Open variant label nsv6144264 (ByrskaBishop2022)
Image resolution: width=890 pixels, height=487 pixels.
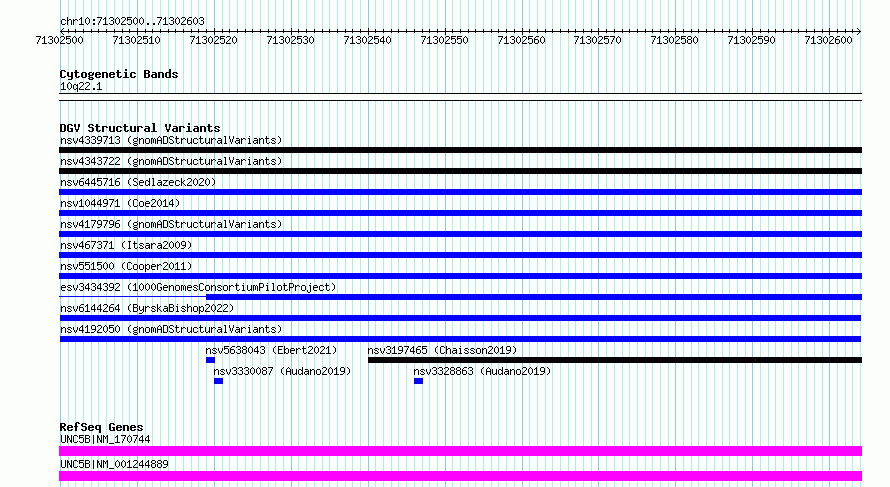pyautogui.click(x=147, y=308)
